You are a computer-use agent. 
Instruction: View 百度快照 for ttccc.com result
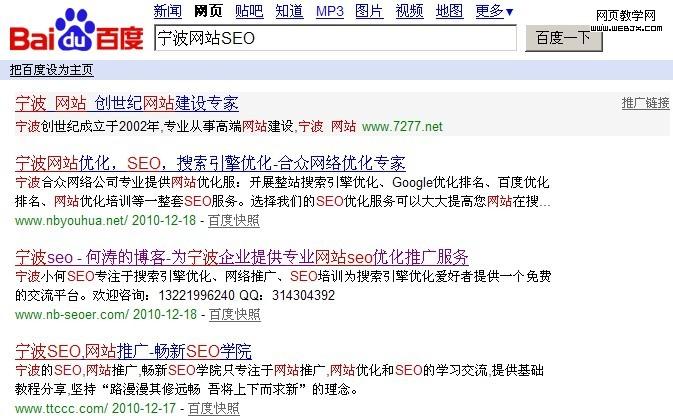[214, 408]
